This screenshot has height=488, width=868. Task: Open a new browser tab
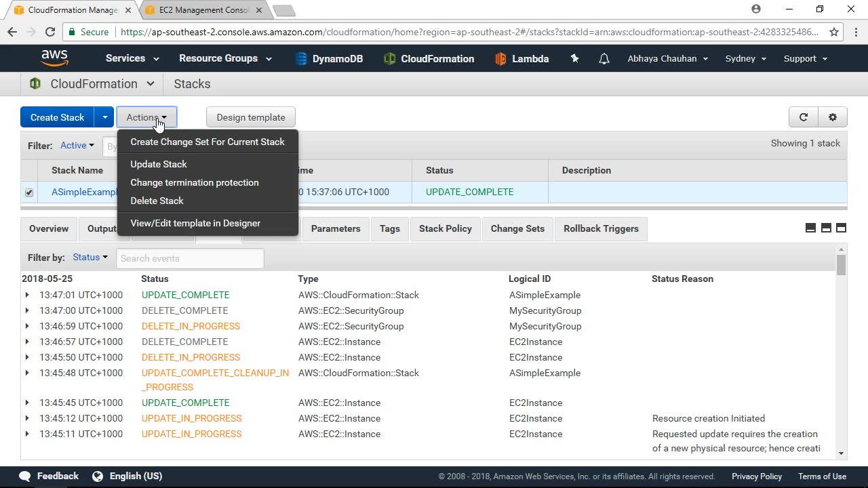(x=283, y=10)
